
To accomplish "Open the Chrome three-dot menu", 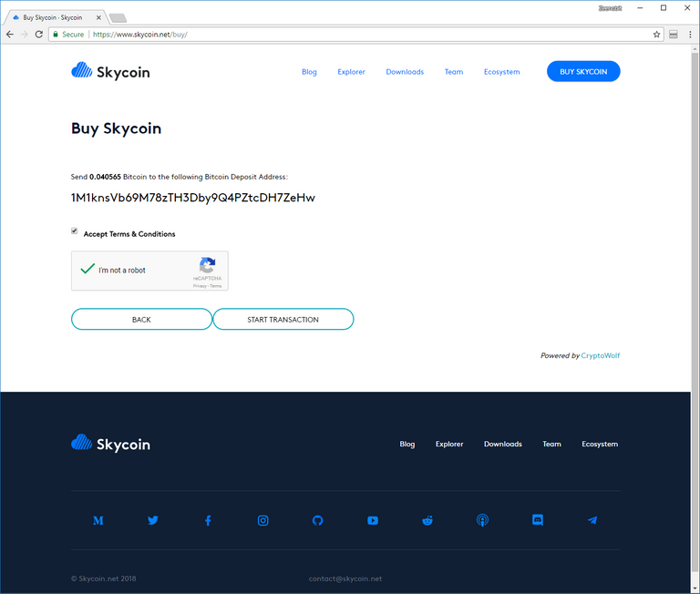I will point(690,35).
